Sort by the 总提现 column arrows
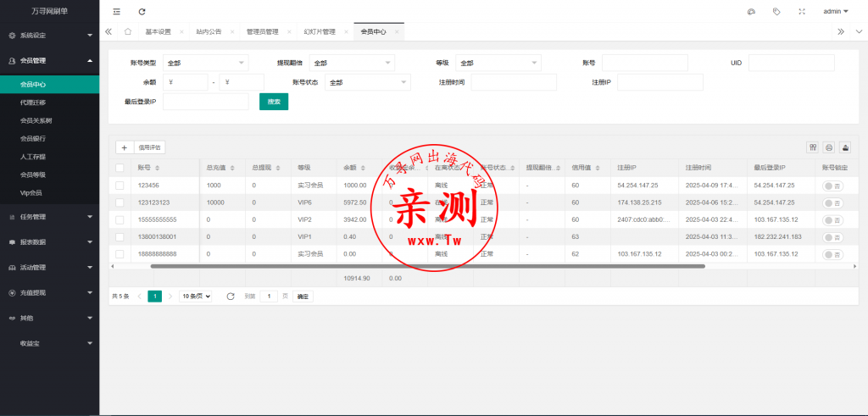This screenshot has height=416, width=868. pos(278,168)
